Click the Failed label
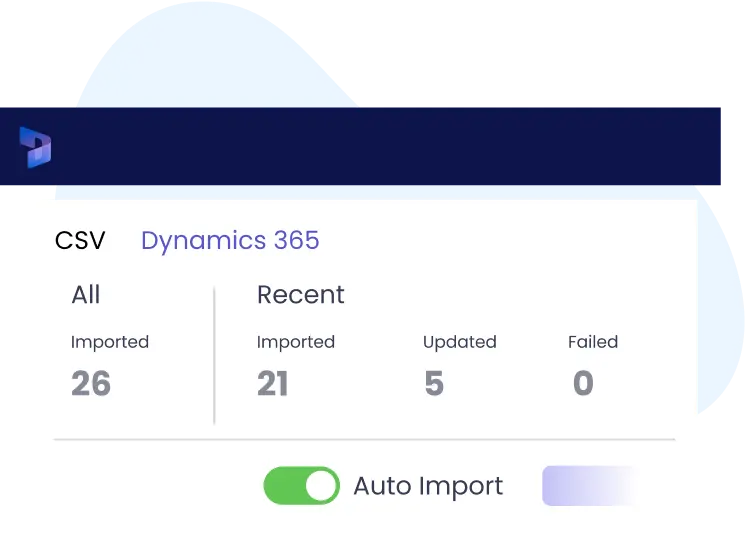Viewport: 745px width, 533px height. tap(593, 342)
